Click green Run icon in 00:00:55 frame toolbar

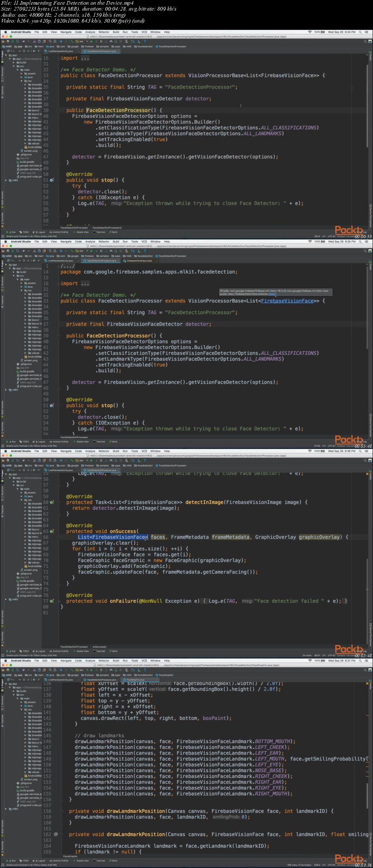click(91, 42)
